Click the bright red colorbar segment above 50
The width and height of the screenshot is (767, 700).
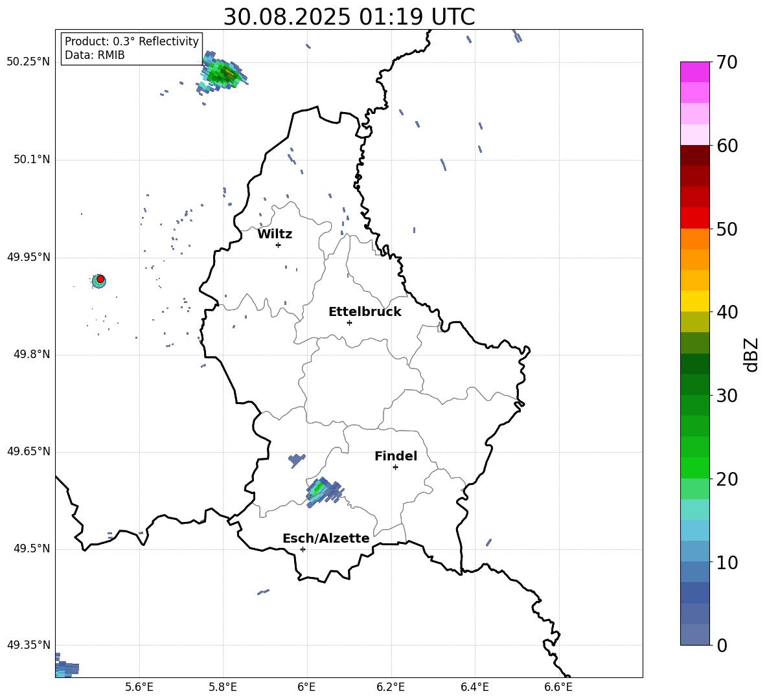tap(695, 218)
